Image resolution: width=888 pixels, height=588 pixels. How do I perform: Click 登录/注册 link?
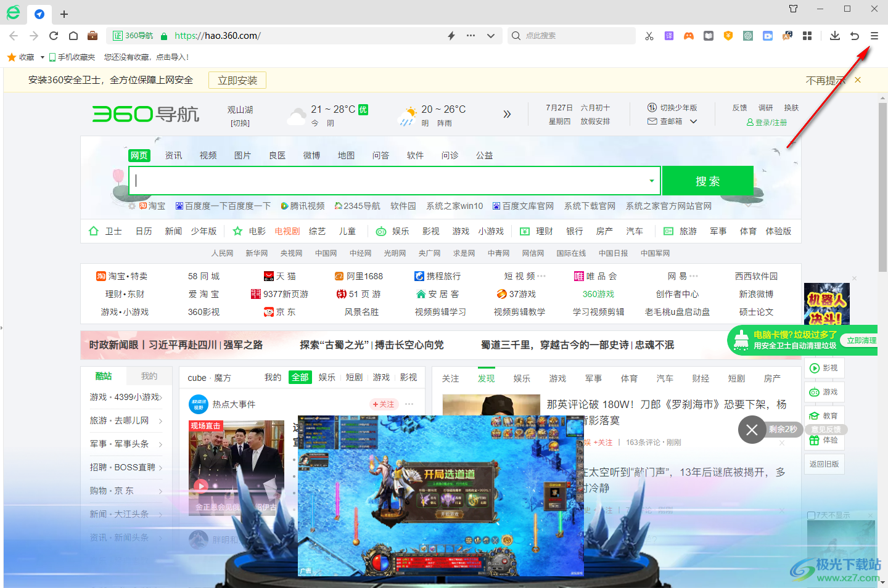tap(767, 122)
